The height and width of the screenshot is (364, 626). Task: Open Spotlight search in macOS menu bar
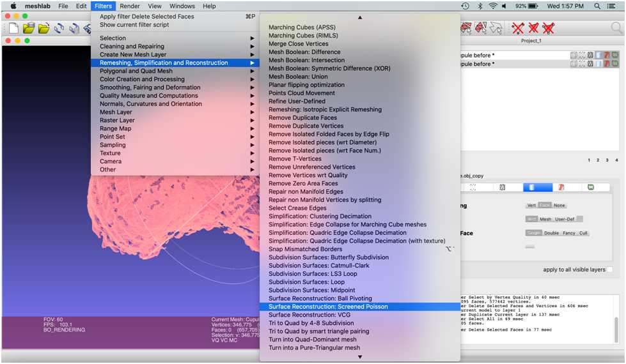597,6
